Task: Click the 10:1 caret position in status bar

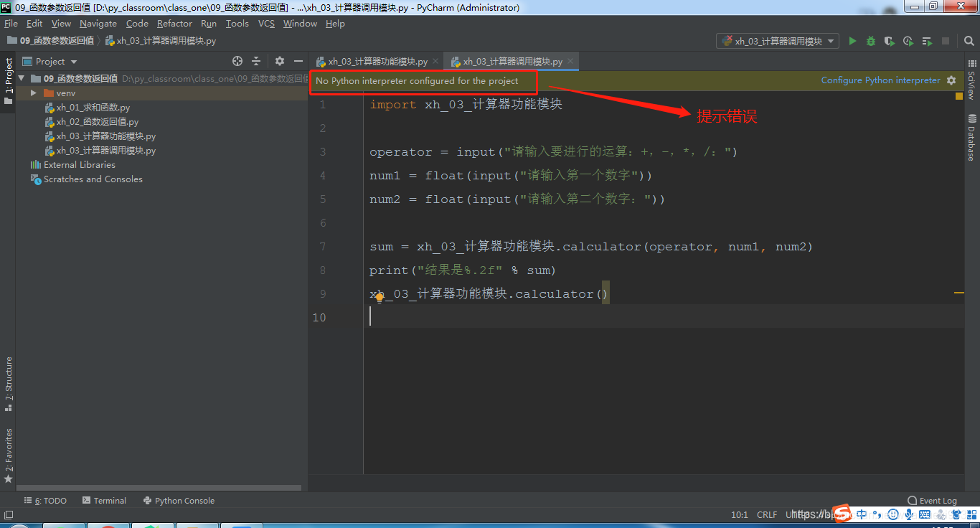Action: [740, 514]
